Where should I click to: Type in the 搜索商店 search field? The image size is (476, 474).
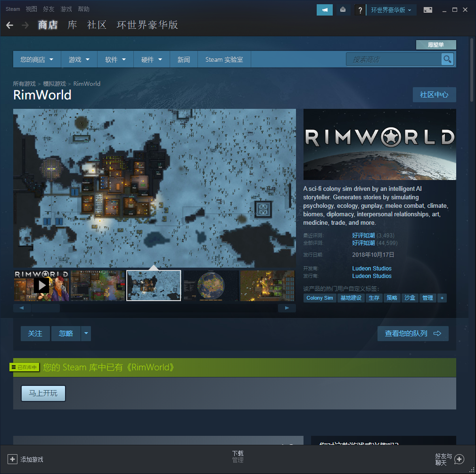[x=394, y=59]
